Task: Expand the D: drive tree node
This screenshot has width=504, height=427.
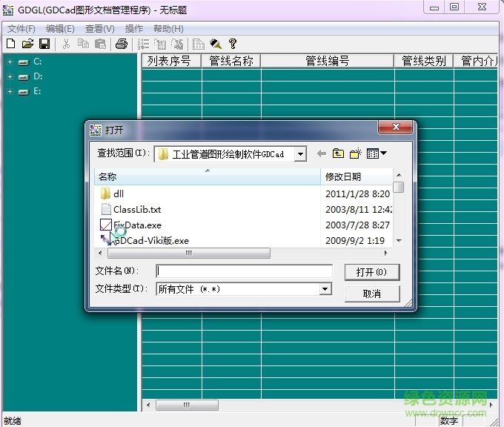Action: pyautogui.click(x=10, y=76)
